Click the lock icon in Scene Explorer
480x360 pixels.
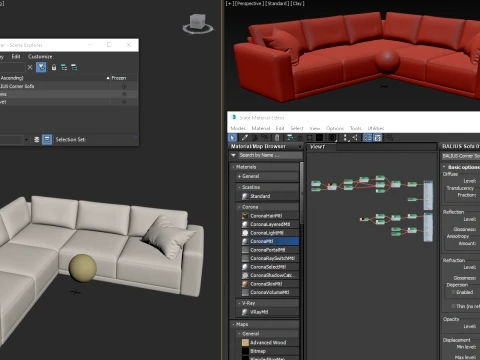coord(54,68)
